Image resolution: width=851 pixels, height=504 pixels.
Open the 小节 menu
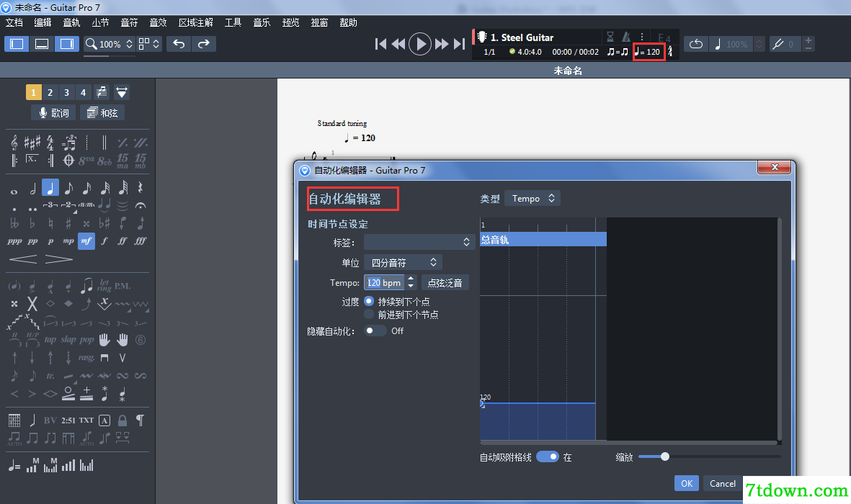click(x=100, y=22)
